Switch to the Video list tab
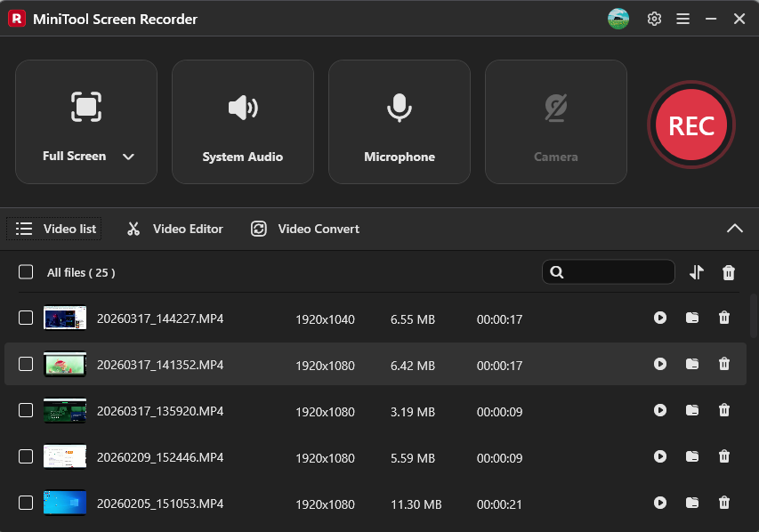759x532 pixels. pos(53,229)
